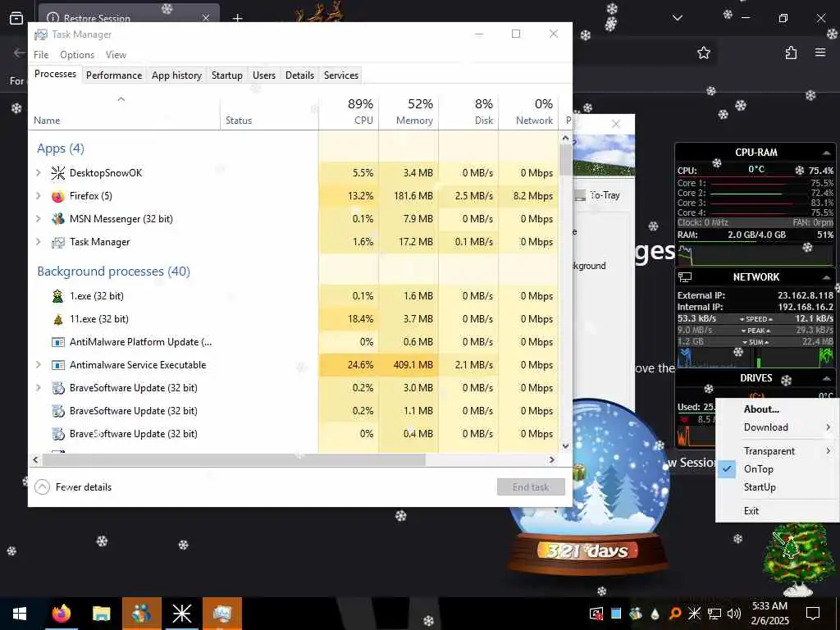Choose Exit in the context menu
The image size is (840, 630).
[x=778, y=511]
